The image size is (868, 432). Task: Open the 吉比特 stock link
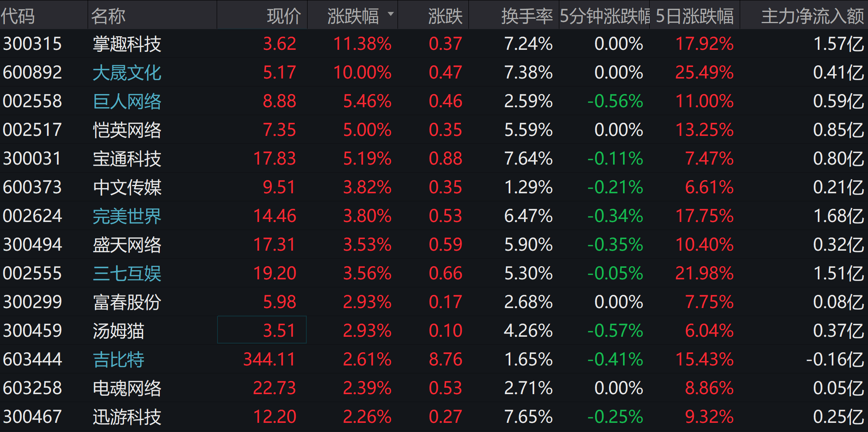(118, 359)
